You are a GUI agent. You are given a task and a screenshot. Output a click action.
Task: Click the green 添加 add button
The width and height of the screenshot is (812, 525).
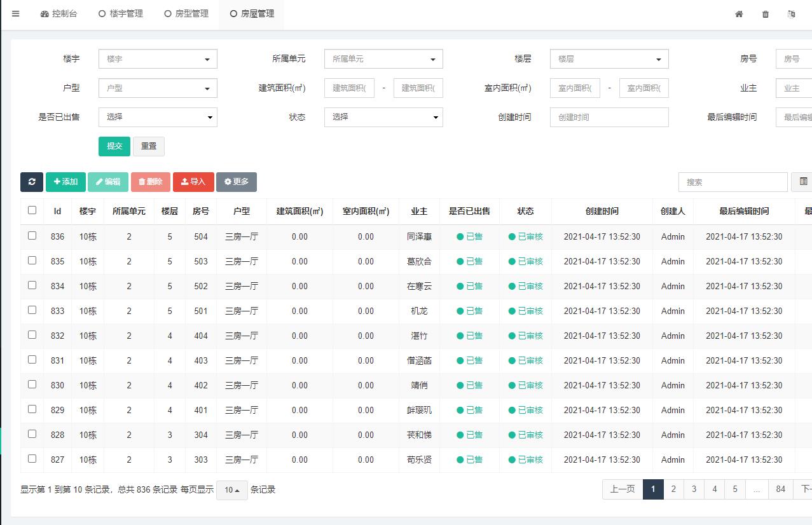coord(65,182)
